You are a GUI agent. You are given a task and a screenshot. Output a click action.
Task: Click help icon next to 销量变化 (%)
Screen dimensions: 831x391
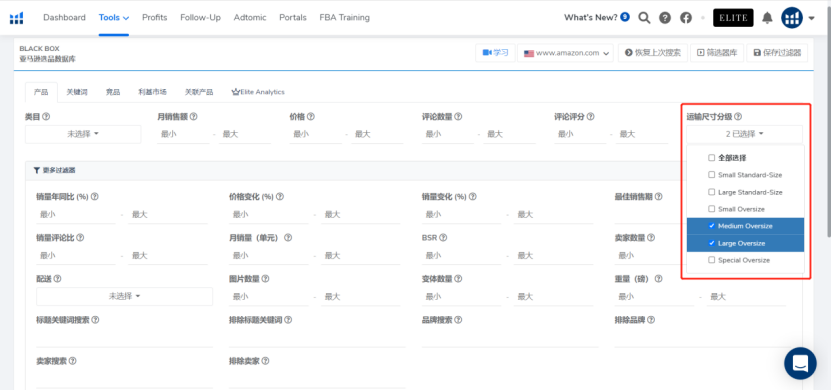[x=472, y=197]
